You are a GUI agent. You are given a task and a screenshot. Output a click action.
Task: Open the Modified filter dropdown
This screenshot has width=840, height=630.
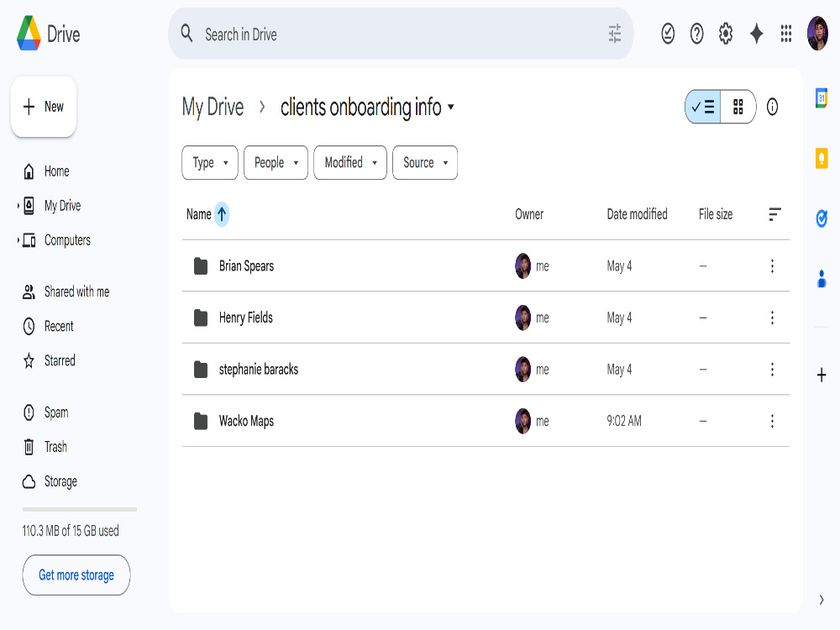coord(350,162)
